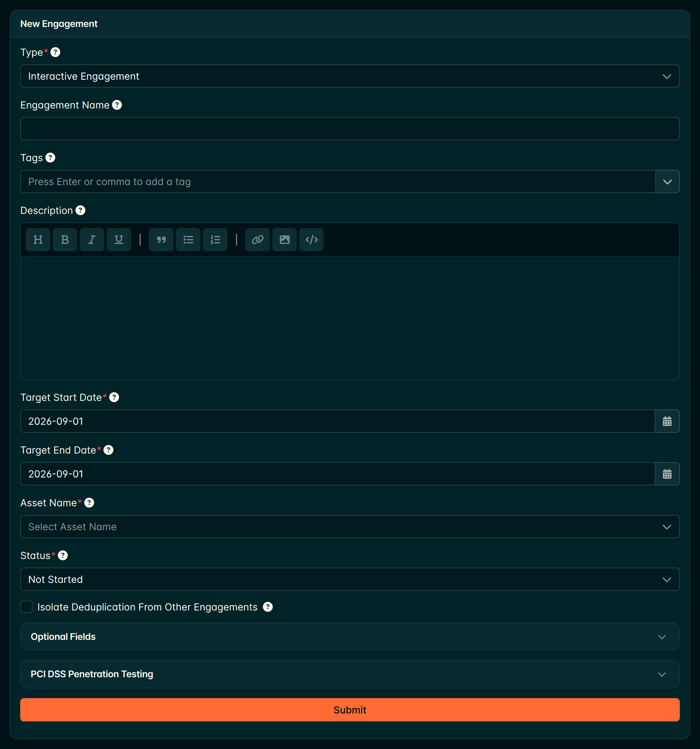Insert a bulleted list in Description
The image size is (700, 749).
188,240
